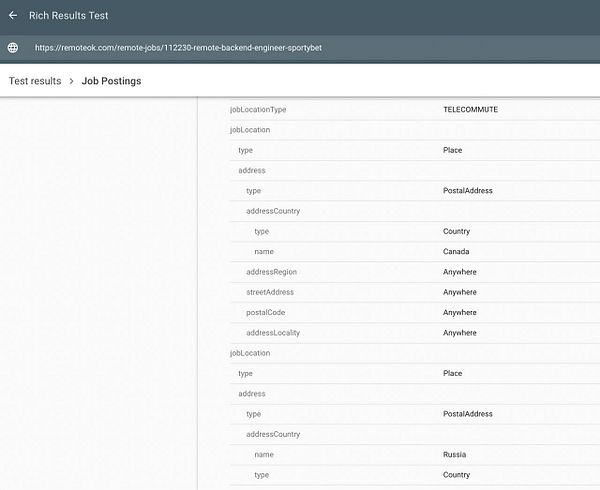This screenshot has width=600, height=490.
Task: Click the globe icon beside URL
Action: (x=13, y=48)
